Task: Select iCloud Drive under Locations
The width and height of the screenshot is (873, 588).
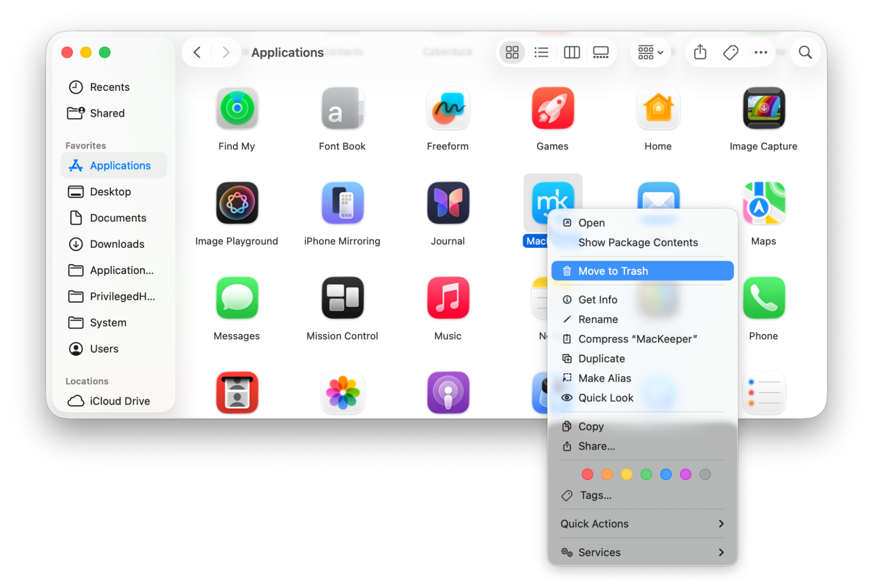Action: coord(119,401)
